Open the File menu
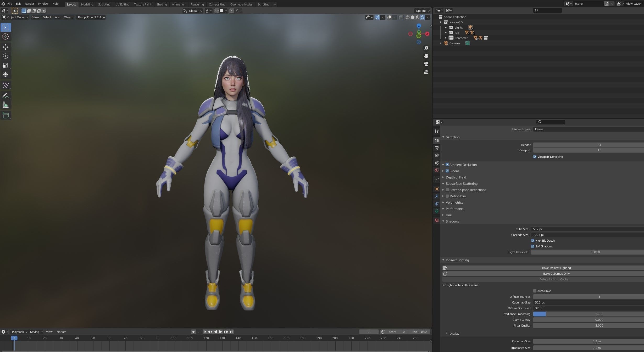The image size is (644, 352). coord(10,4)
